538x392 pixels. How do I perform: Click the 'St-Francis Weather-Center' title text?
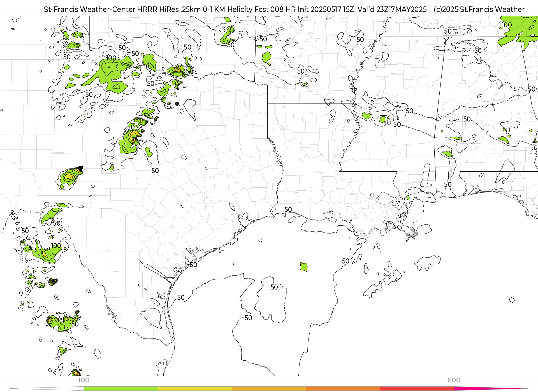click(89, 10)
